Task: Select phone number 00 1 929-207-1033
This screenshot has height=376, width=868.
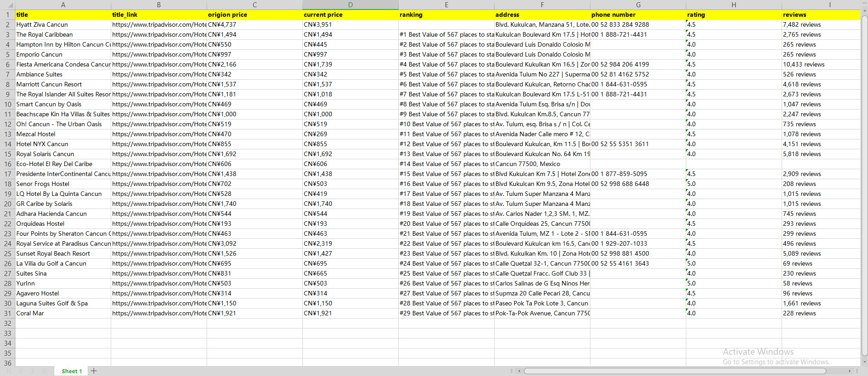Action: point(638,244)
